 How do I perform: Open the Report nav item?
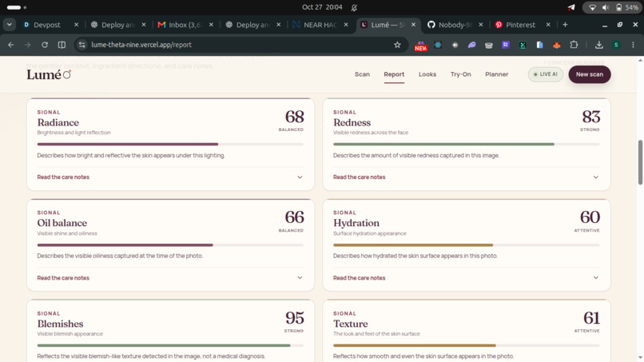394,74
